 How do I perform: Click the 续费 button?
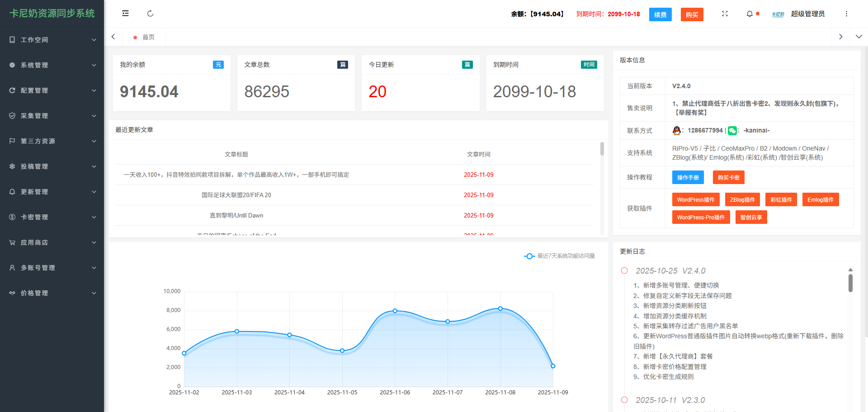click(x=660, y=14)
